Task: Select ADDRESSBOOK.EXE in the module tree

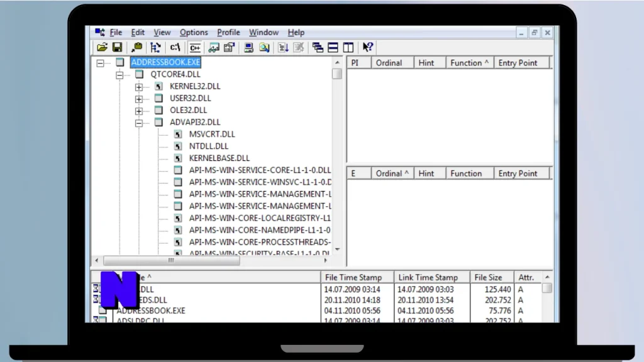Action: click(165, 62)
